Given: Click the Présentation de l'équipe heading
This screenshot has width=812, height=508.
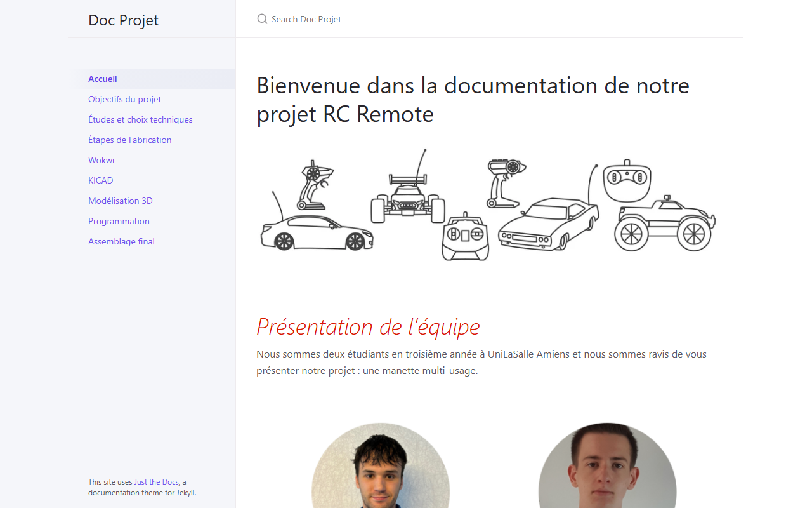Looking at the screenshot, I should pyautogui.click(x=368, y=326).
